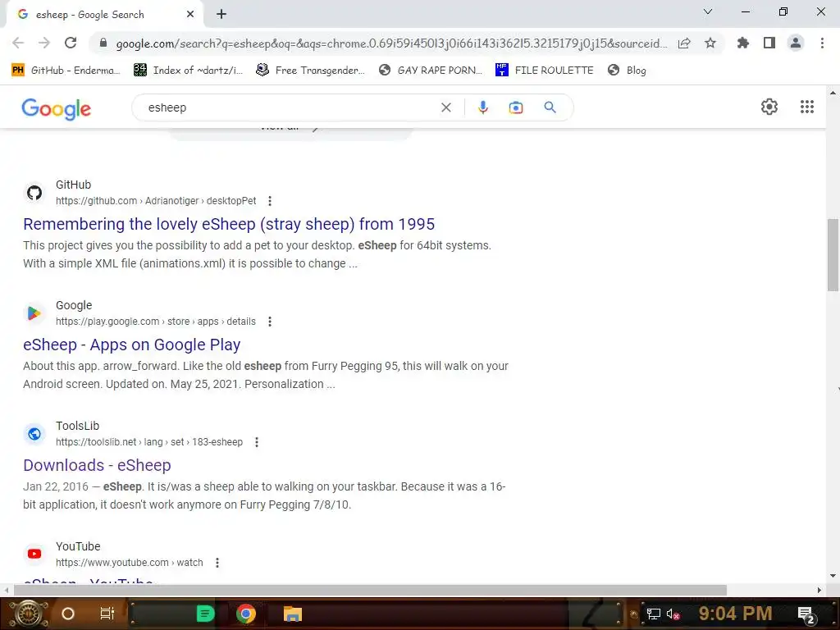Screen dimensions: 840x630
Task: Click the scroll-right arrow of horizontal scrollbar
Action: [819, 590]
